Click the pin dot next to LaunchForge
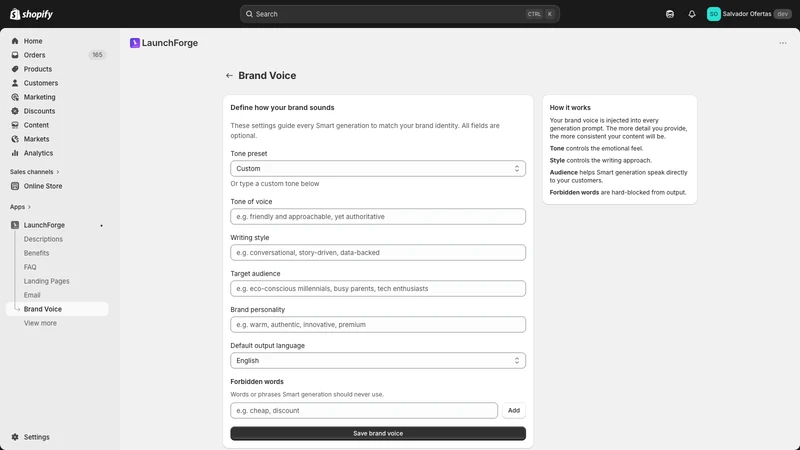Image resolution: width=800 pixels, height=450 pixels. point(102,226)
